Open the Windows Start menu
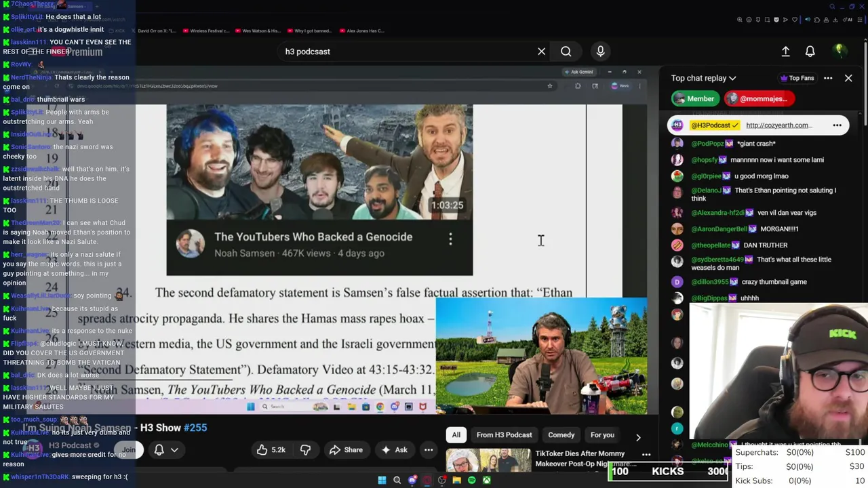The width and height of the screenshot is (868, 488). [382, 481]
